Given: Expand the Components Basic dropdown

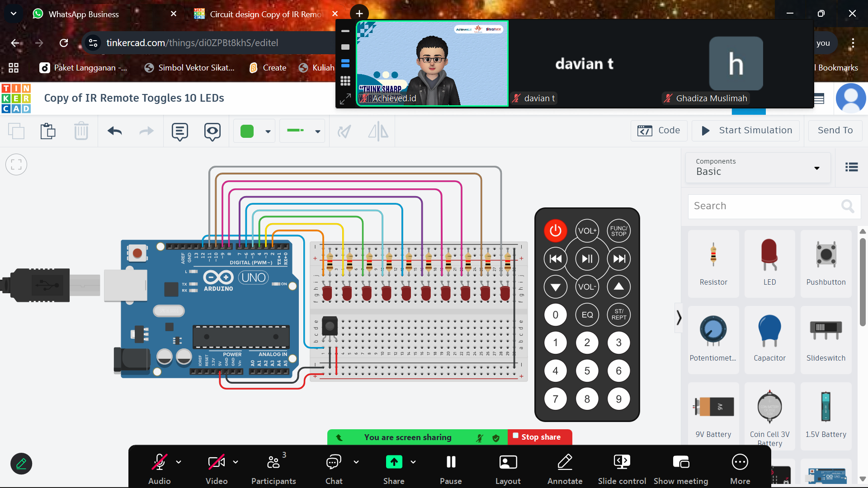Looking at the screenshot, I should 758,168.
